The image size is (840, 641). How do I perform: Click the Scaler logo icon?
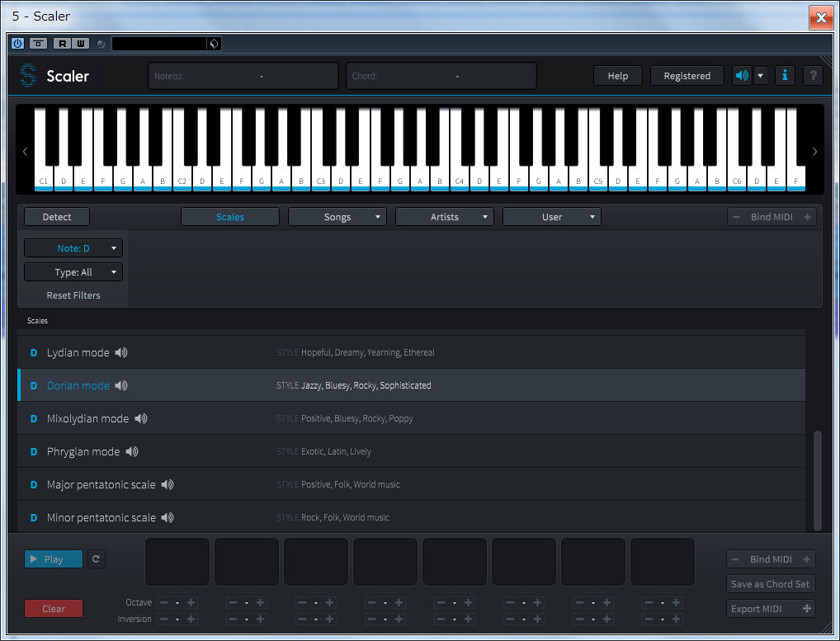click(28, 76)
